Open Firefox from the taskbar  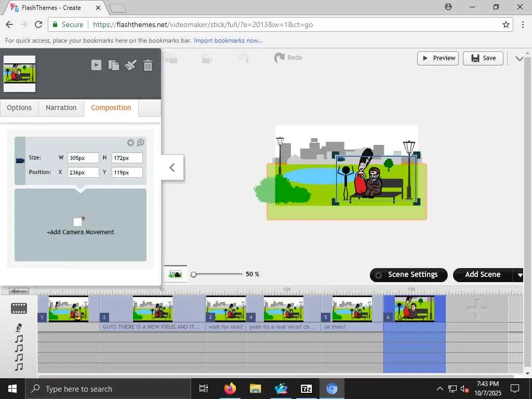click(x=230, y=389)
